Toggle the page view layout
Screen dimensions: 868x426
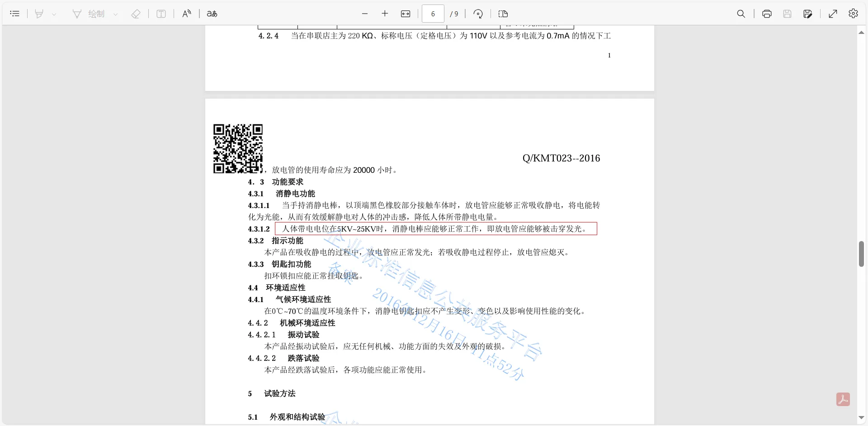tap(503, 14)
